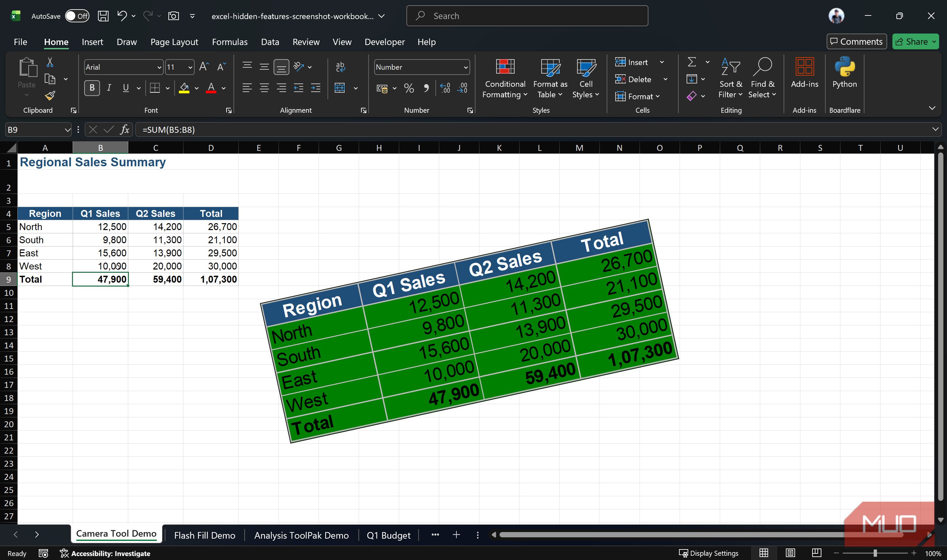This screenshot has width=947, height=560.
Task: Click the Increase Indent icon
Action: tap(316, 88)
